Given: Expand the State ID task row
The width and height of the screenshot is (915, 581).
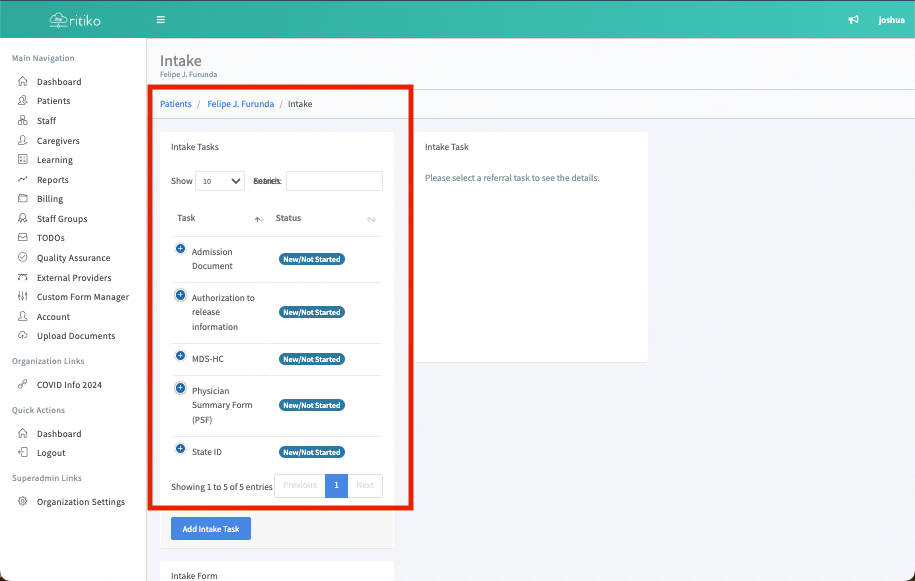Looking at the screenshot, I should point(181,449).
